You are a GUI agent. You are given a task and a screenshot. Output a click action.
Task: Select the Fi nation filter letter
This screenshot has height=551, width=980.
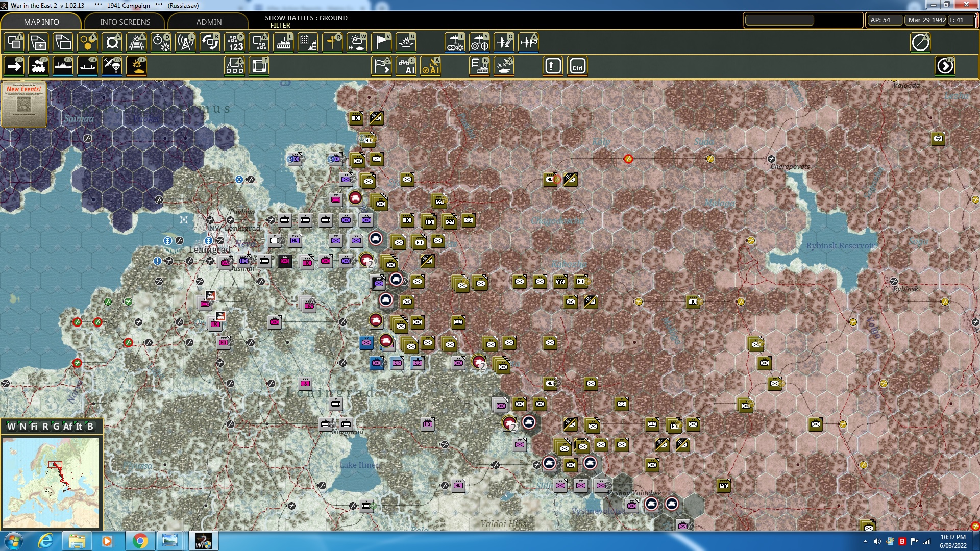click(34, 427)
